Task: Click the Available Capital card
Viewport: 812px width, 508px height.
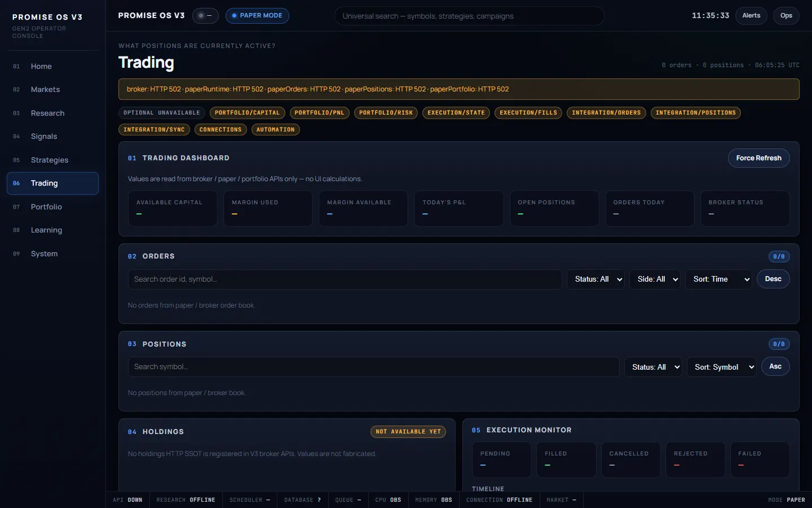Action: point(173,208)
